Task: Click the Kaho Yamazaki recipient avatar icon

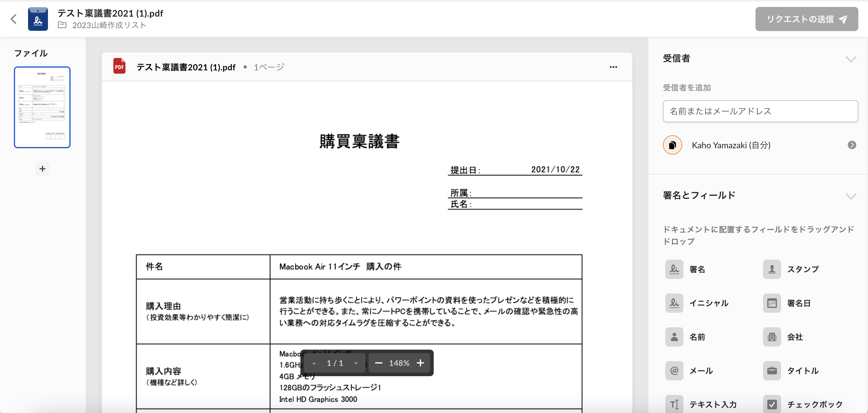Action: [x=672, y=145]
